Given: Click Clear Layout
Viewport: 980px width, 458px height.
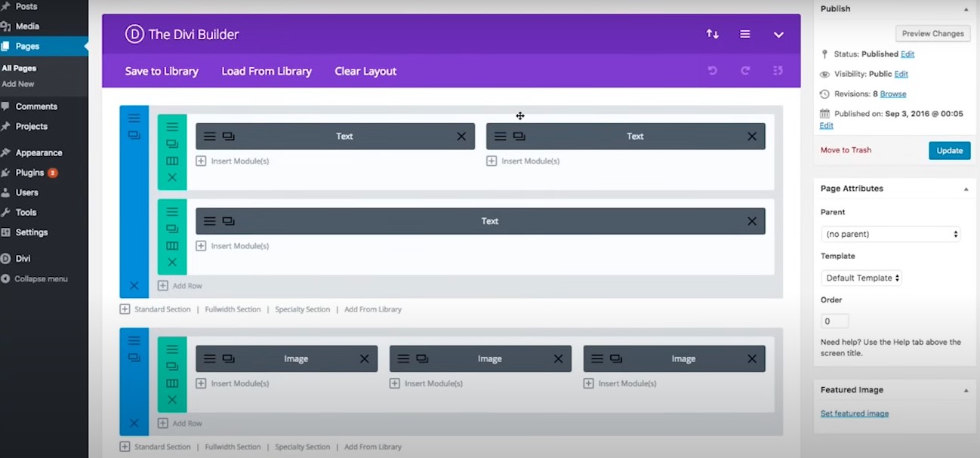Looking at the screenshot, I should 365,71.
